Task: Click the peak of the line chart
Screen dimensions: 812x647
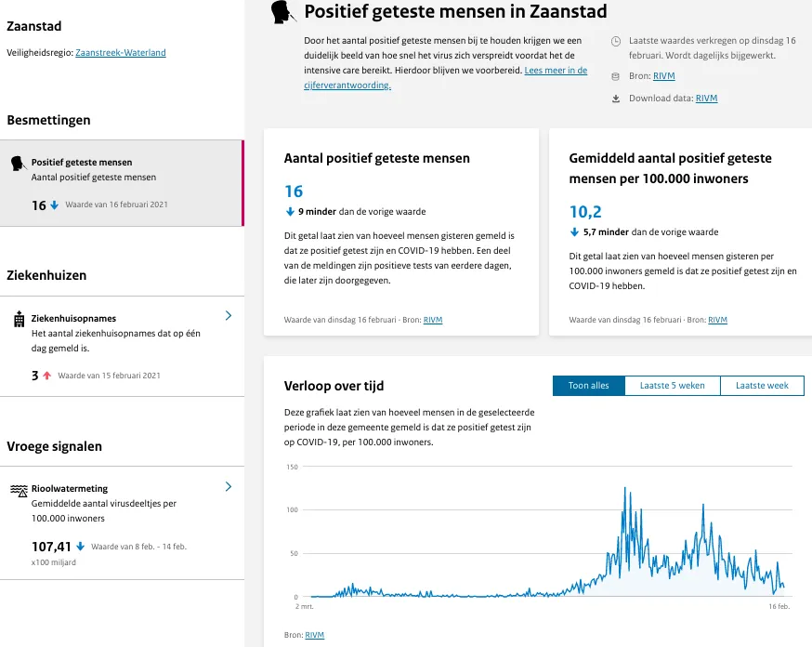Action: [626, 487]
